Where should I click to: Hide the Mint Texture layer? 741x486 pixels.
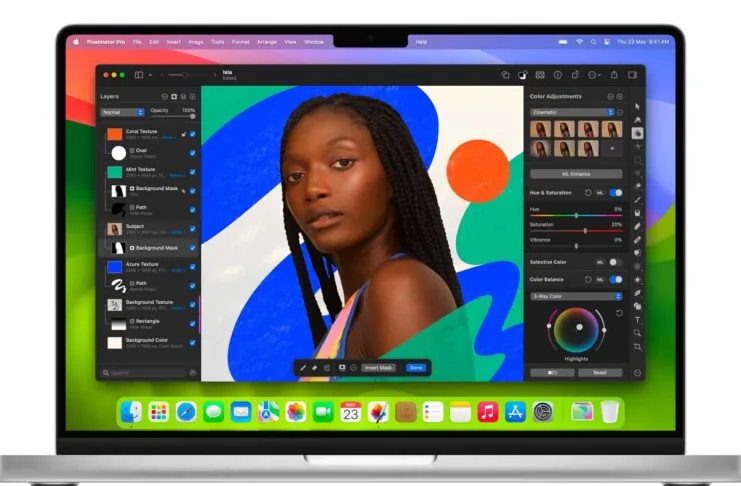(x=192, y=172)
